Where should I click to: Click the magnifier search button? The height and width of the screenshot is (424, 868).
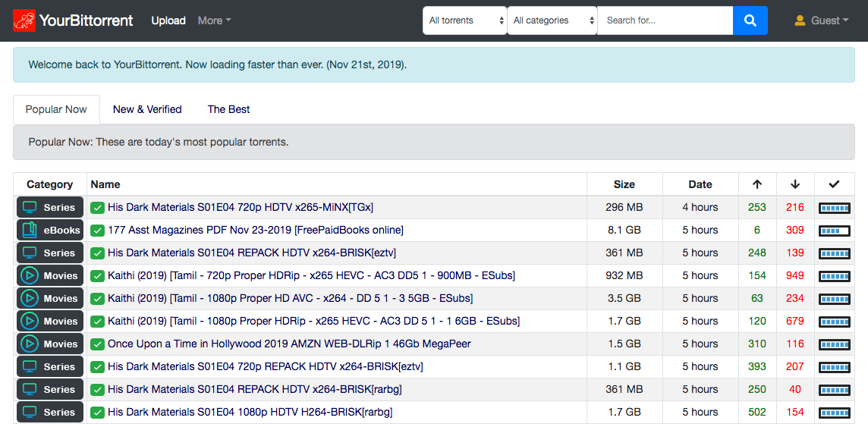coord(750,20)
